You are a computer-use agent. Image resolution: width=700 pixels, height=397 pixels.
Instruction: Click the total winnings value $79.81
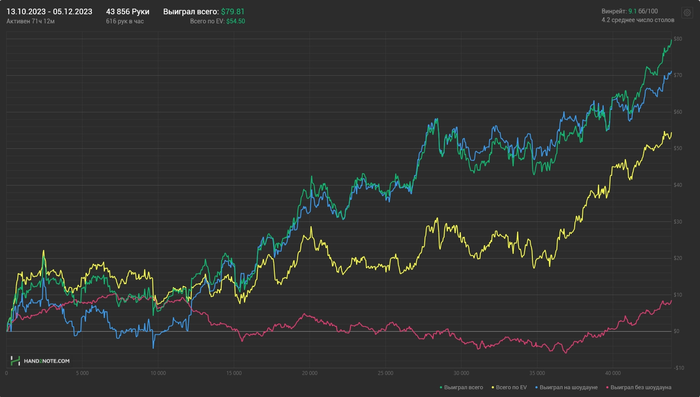click(x=233, y=12)
